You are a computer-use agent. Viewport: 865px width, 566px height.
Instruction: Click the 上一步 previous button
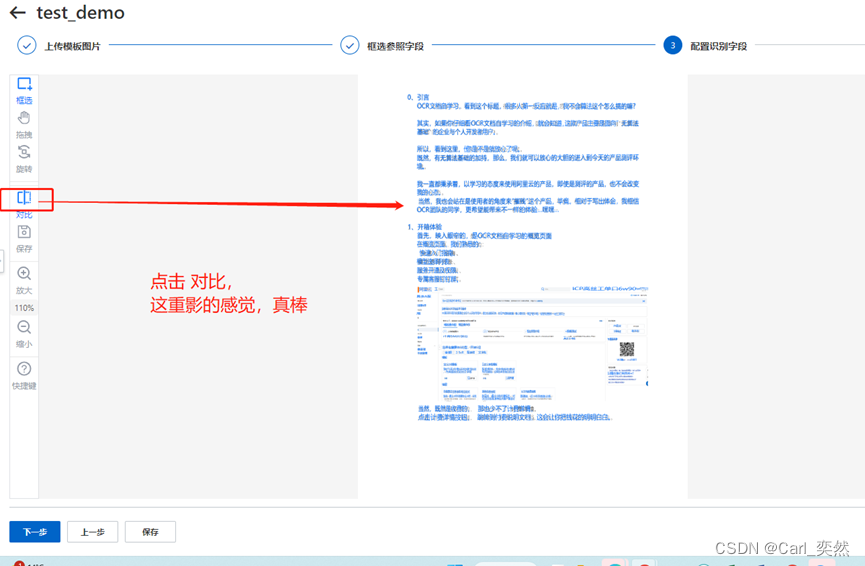tap(93, 532)
